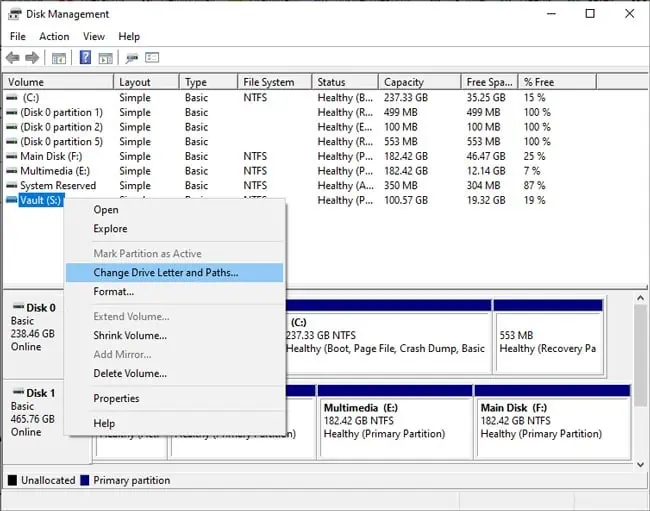The width and height of the screenshot is (650, 511).
Task: Choose Properties from the context menu
Action: [175, 398]
